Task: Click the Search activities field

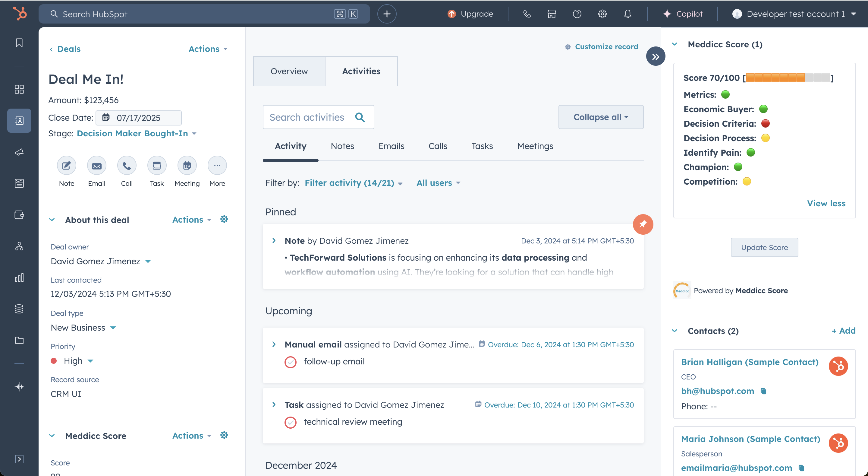Action: [318, 117]
